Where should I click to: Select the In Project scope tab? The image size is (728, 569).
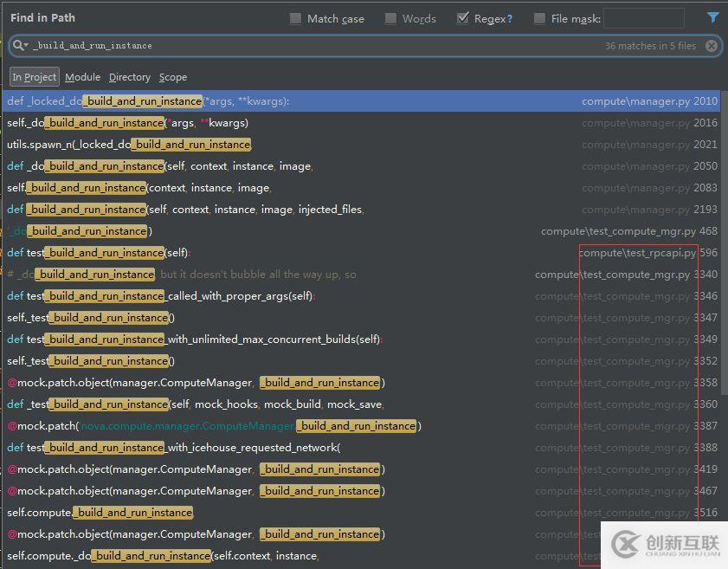click(35, 77)
